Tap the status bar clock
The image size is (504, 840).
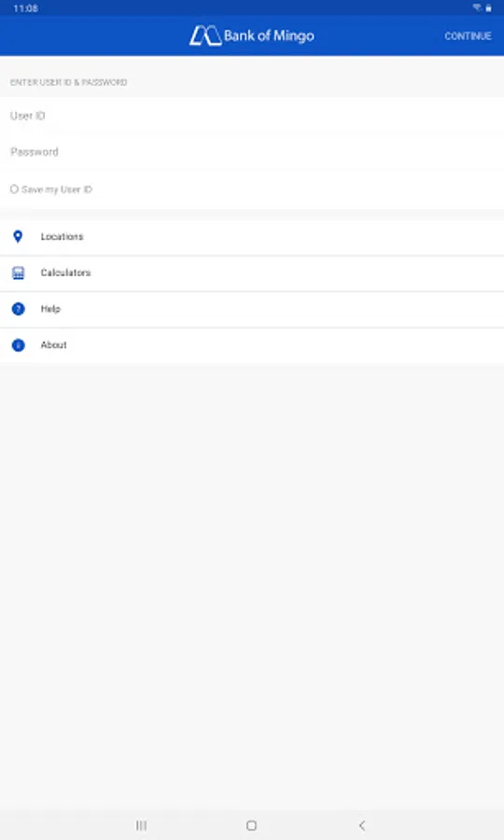tap(26, 8)
